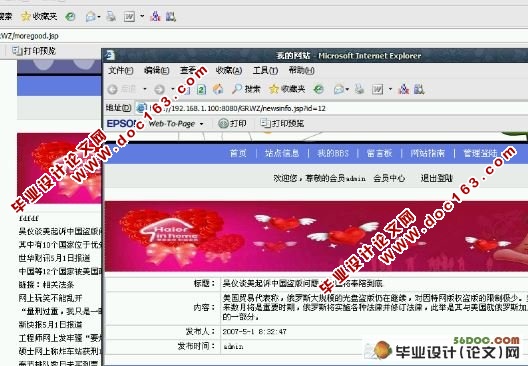
Task: Open 会员中心 link
Action: pos(389,178)
